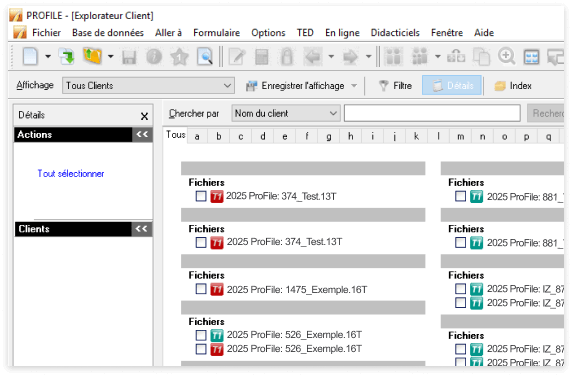Click the 'Tout sélectionner' link
This screenshot has width=572, height=376.
[71, 174]
